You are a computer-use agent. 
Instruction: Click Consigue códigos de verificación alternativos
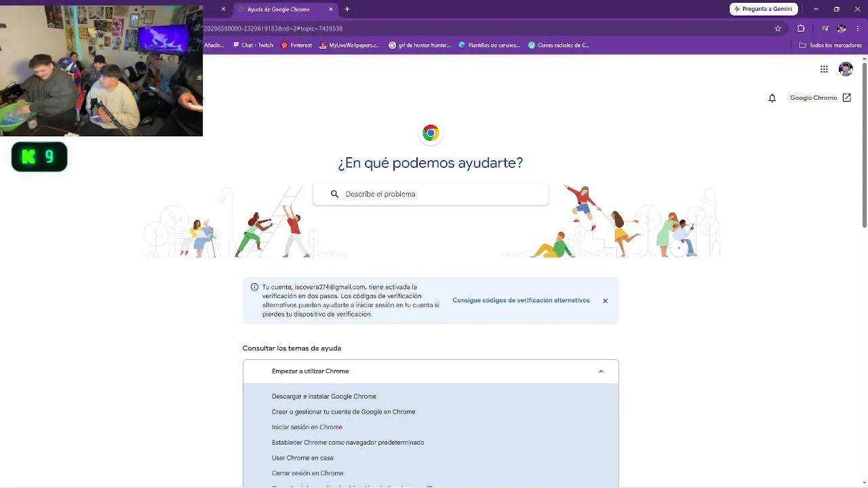pyautogui.click(x=521, y=300)
